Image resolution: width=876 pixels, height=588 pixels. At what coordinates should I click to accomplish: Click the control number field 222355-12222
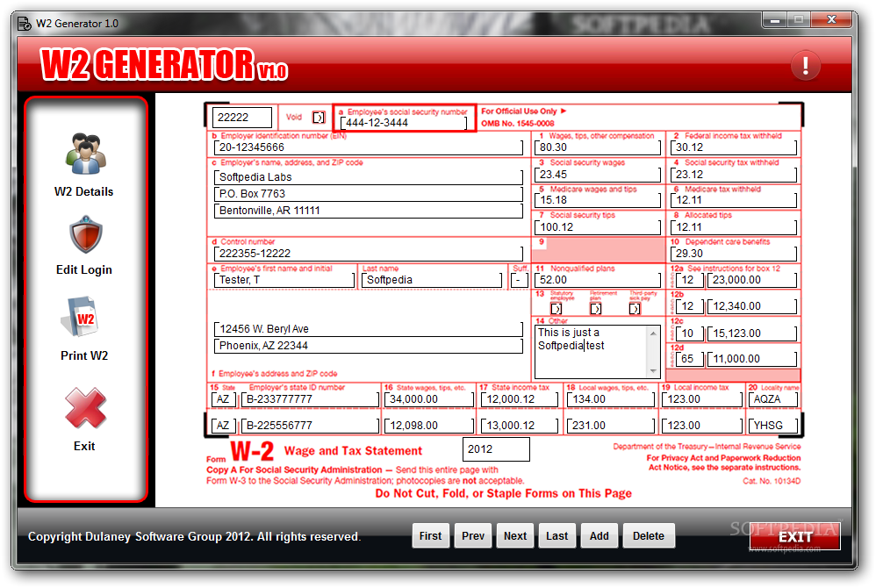368,254
